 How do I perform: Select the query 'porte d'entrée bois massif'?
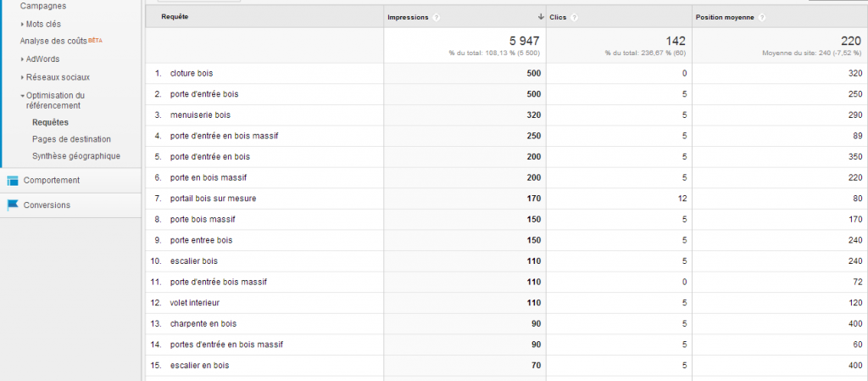219,282
